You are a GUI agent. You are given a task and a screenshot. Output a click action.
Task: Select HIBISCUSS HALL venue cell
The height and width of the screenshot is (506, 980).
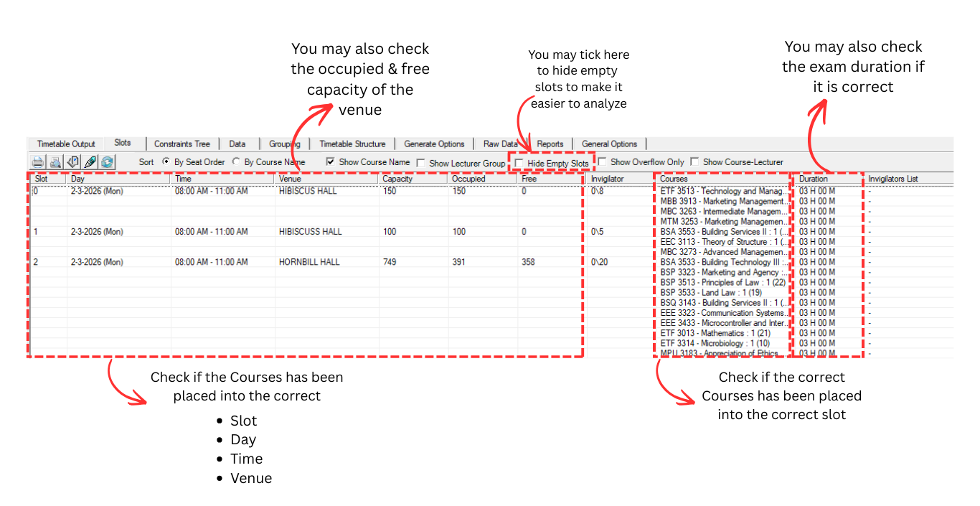tap(311, 232)
